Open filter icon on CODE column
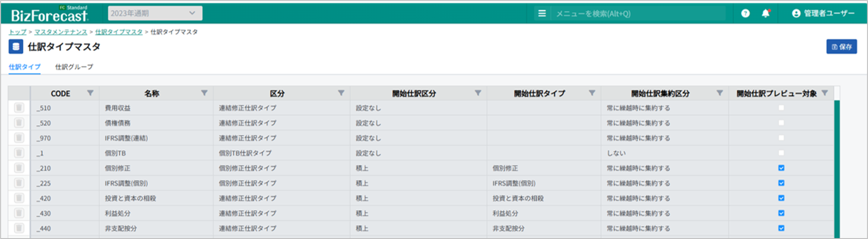The width and height of the screenshot is (868, 239). tap(90, 93)
